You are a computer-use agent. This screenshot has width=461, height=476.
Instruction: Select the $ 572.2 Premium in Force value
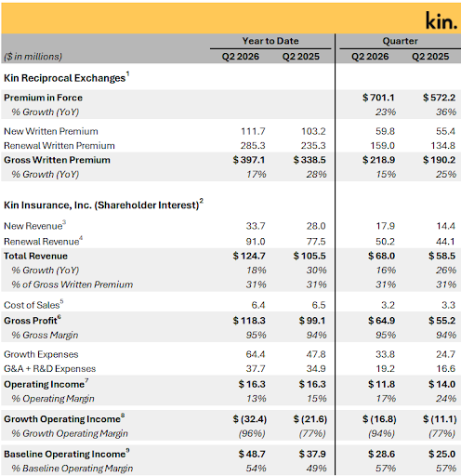[439, 98]
